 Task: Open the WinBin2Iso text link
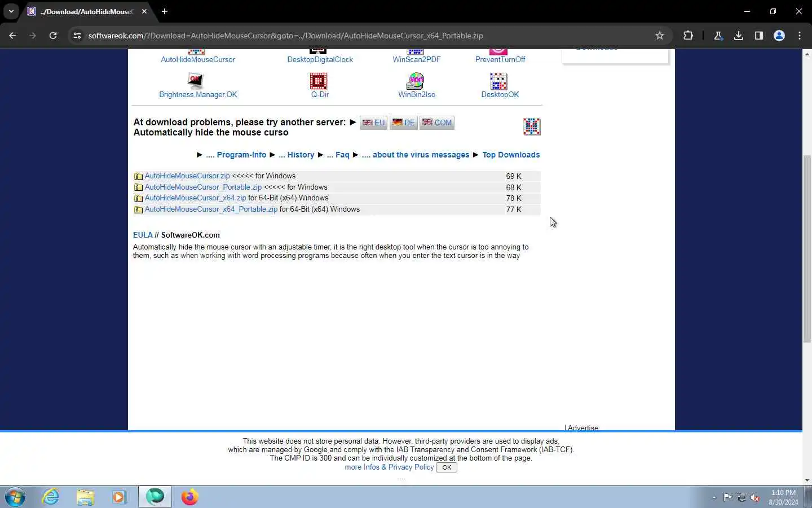tap(417, 94)
